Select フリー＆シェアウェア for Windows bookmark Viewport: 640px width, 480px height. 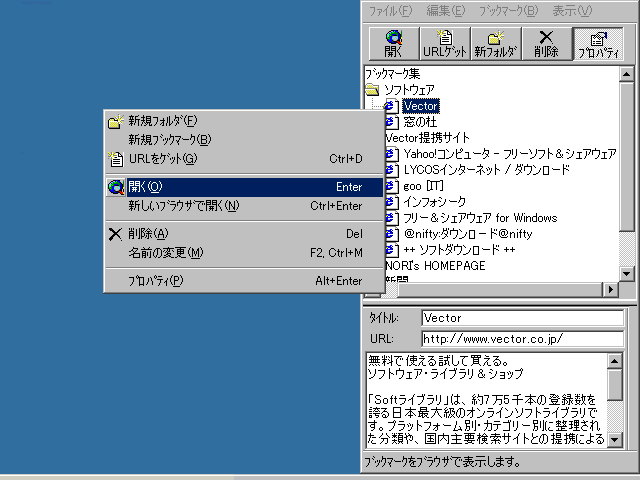(480, 218)
